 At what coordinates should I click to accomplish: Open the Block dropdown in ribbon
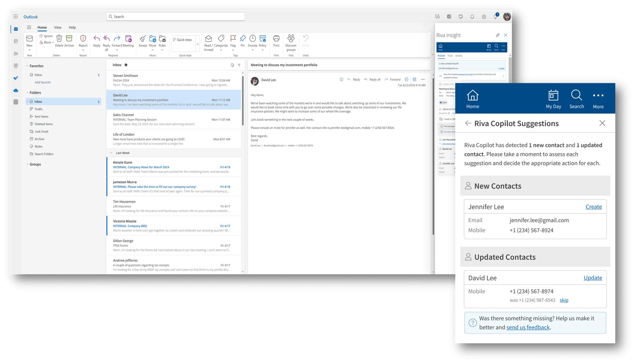coord(53,42)
